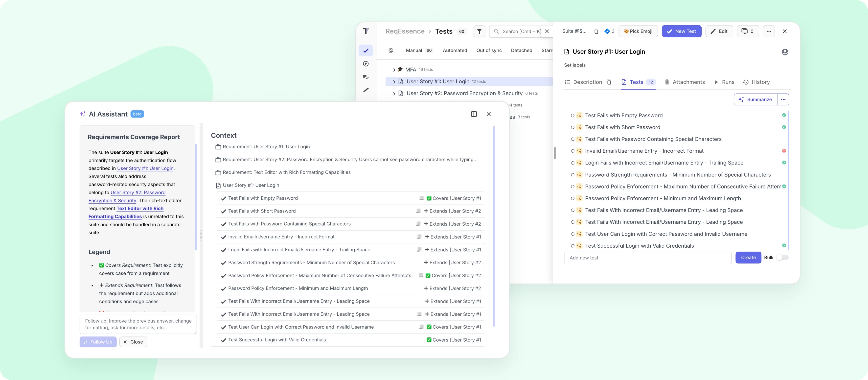868x380 pixels.
Task: Open the Automated tests tab
Action: [x=455, y=50]
